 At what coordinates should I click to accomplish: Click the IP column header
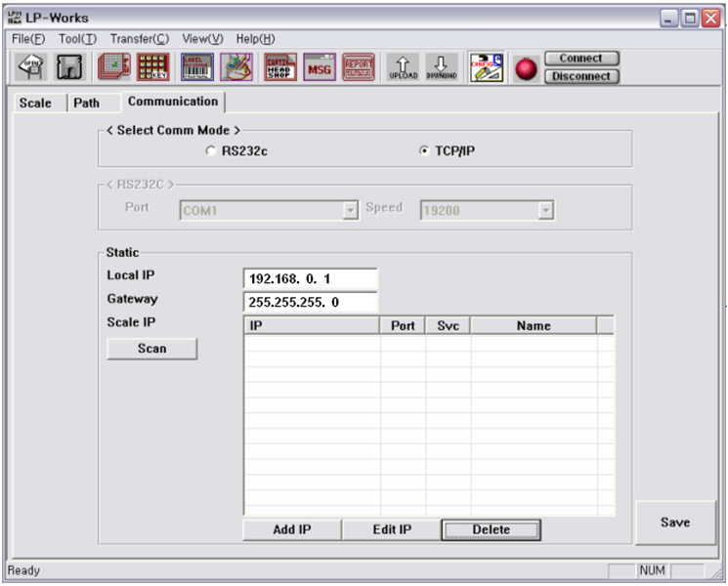(312, 325)
